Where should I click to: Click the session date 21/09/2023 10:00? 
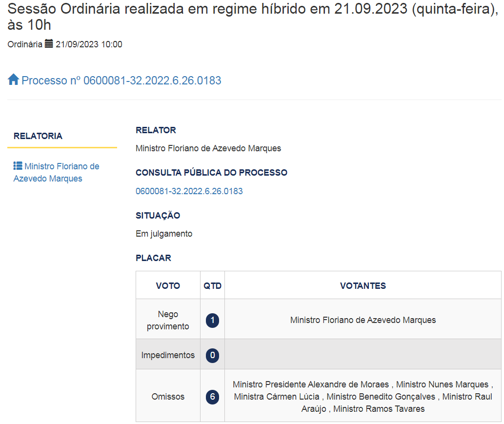point(89,44)
